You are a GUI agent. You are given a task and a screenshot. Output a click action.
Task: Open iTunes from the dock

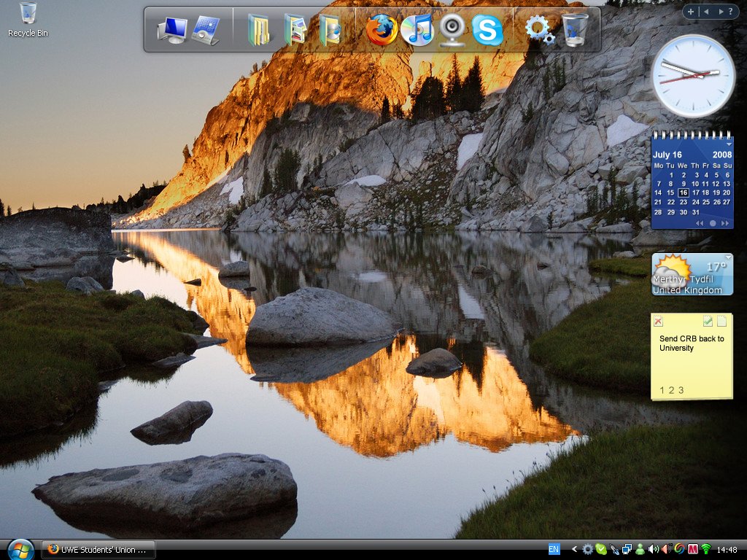pos(417,31)
